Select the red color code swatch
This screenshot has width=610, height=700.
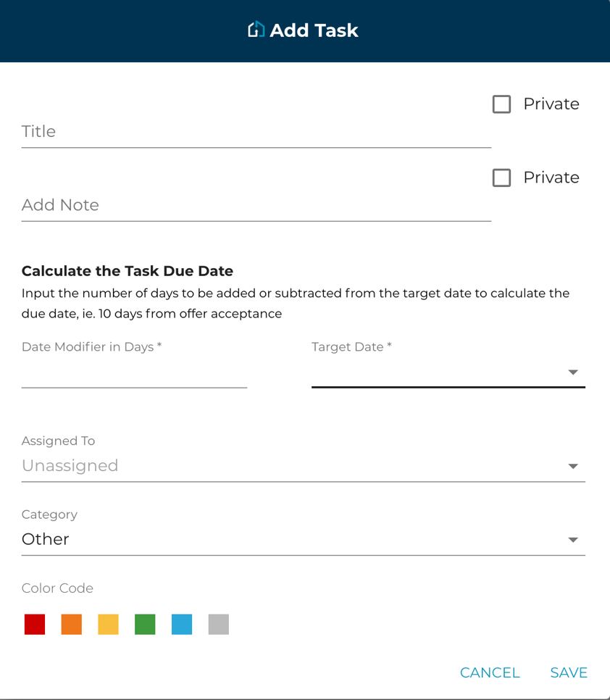tap(34, 624)
